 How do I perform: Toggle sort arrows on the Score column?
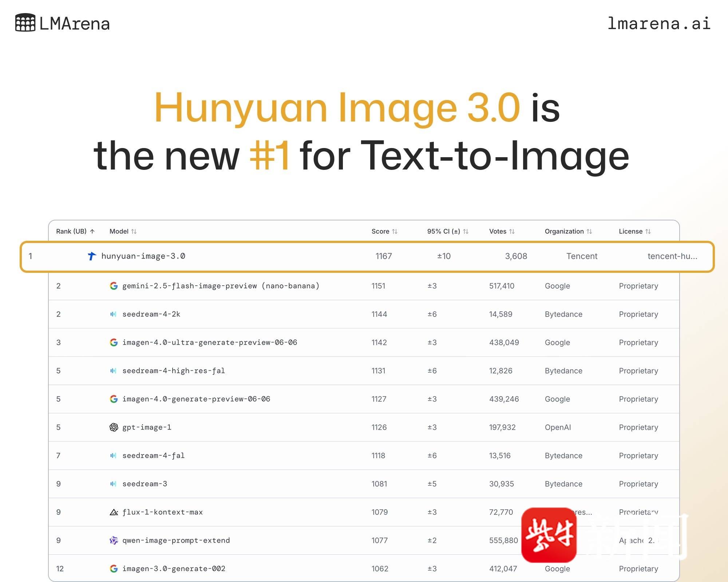[x=395, y=231]
